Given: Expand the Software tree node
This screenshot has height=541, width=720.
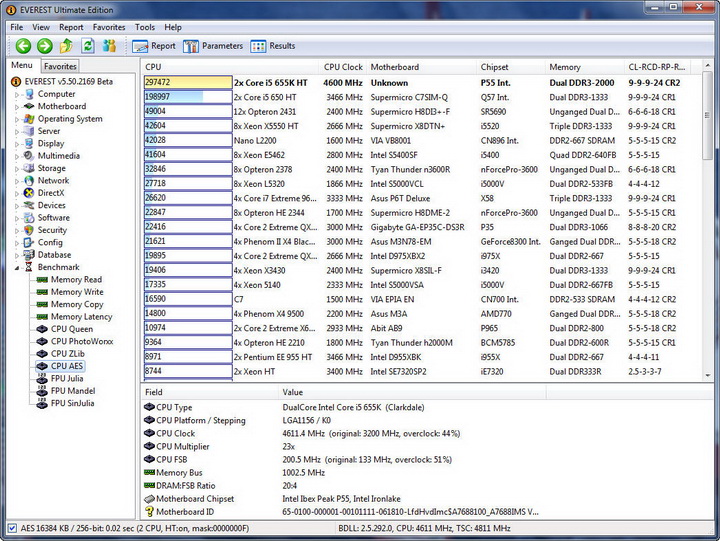Looking at the screenshot, I should [17, 218].
